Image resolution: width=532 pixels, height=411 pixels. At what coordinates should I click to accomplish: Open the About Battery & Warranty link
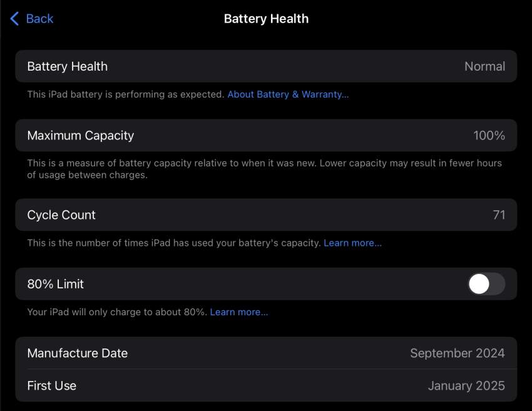click(x=288, y=94)
